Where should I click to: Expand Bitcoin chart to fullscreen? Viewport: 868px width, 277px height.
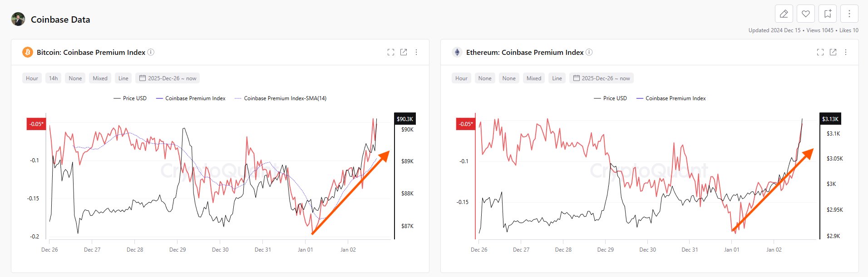pos(391,52)
